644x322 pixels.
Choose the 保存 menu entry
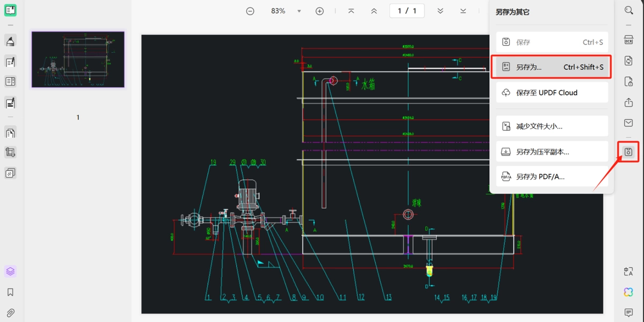(552, 42)
